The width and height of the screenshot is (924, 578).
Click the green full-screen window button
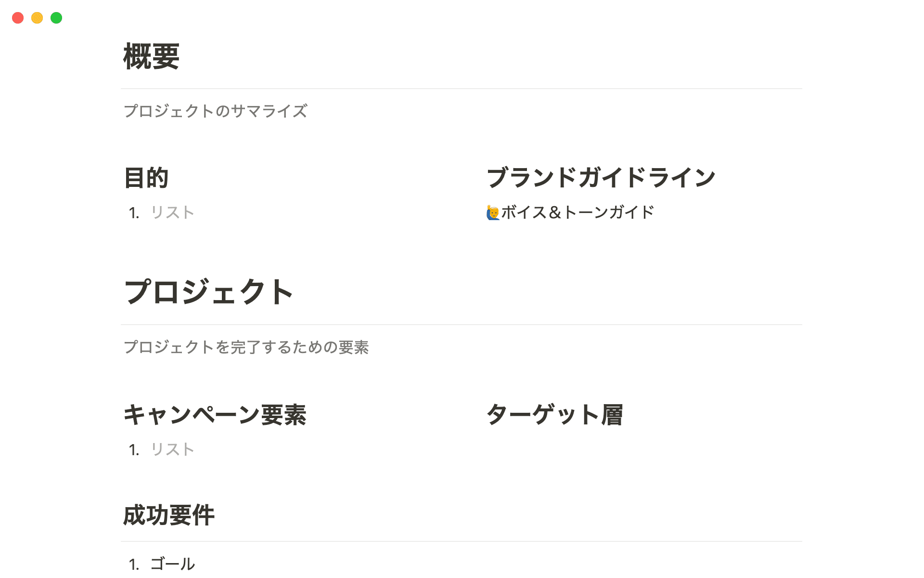56,18
